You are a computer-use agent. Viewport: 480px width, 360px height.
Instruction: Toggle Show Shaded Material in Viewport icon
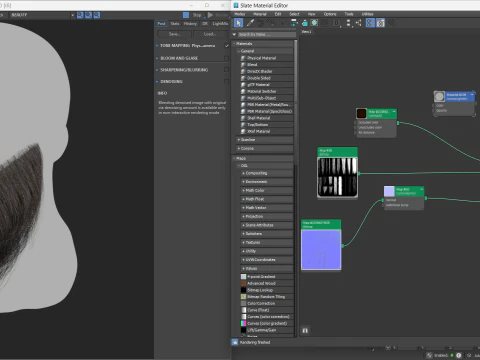pos(314,23)
